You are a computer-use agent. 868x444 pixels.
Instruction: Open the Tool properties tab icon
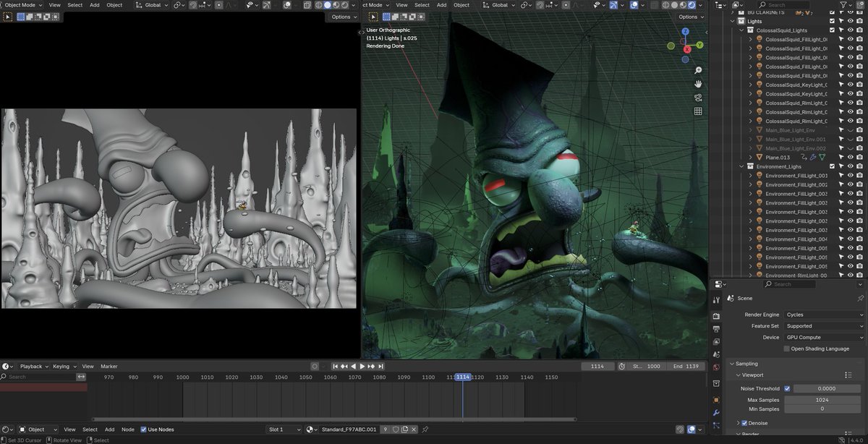coord(716,300)
